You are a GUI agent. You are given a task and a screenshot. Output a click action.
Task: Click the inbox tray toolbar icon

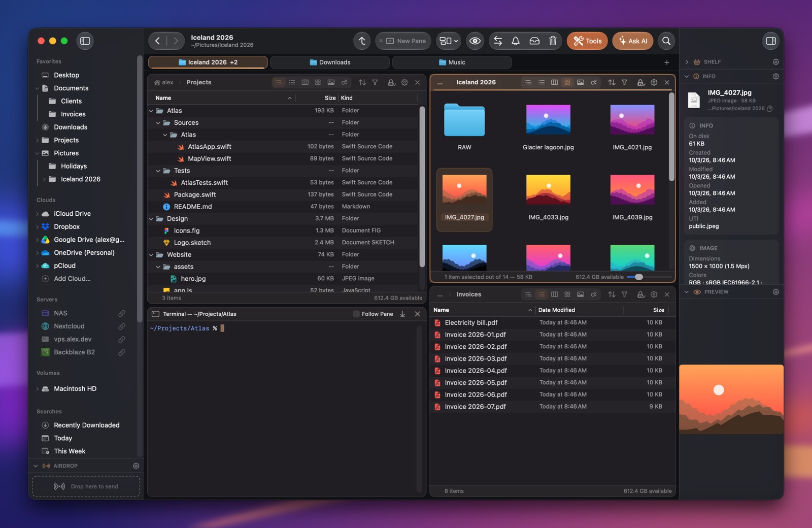pos(534,41)
